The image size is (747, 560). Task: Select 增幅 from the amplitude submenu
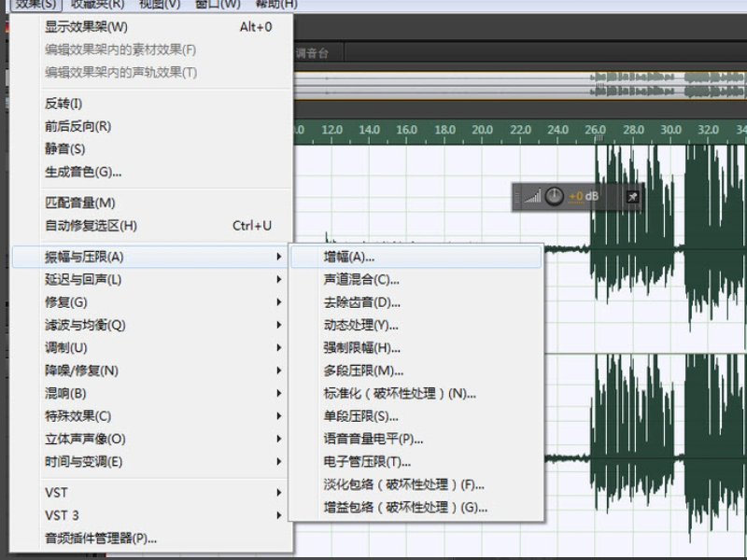(349, 257)
